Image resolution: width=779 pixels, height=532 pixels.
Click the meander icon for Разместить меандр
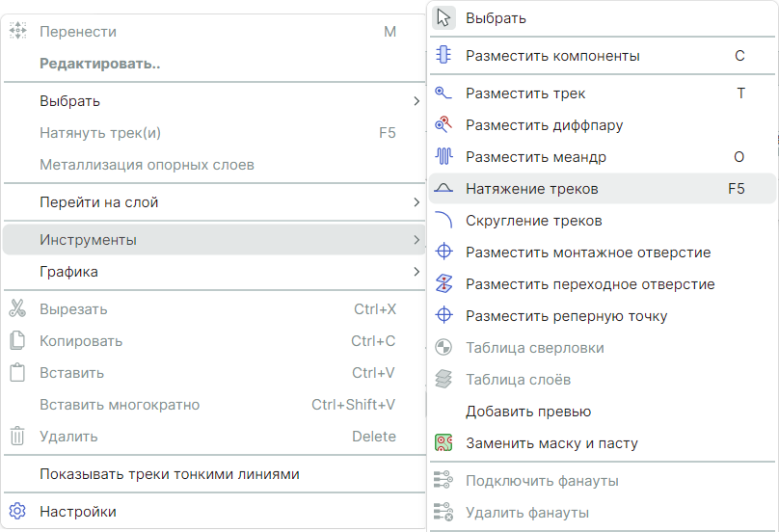(x=443, y=156)
